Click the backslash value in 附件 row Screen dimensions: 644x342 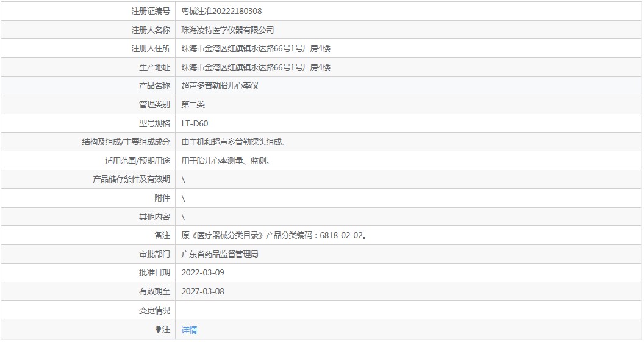point(183,198)
